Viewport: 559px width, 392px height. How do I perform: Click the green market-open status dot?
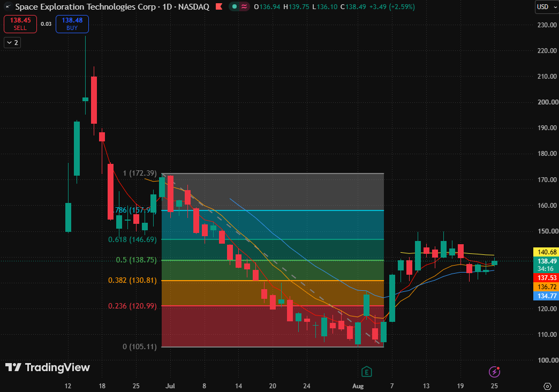tap(234, 6)
